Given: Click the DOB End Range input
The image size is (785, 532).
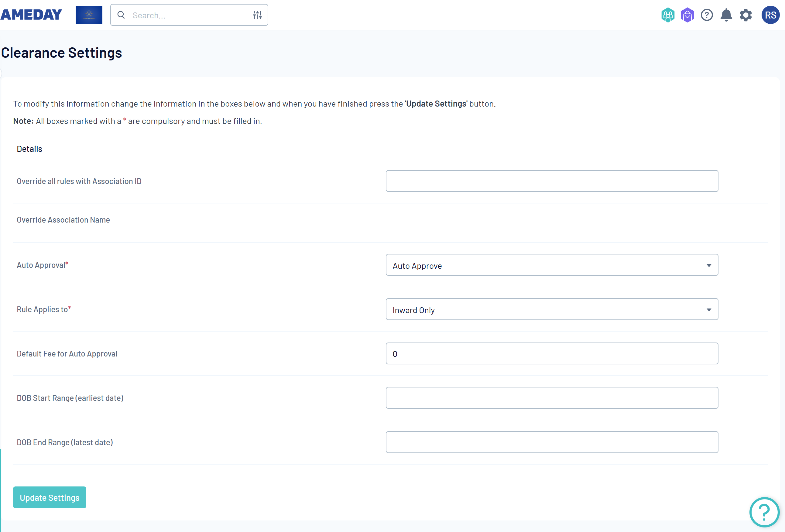Looking at the screenshot, I should pyautogui.click(x=551, y=442).
